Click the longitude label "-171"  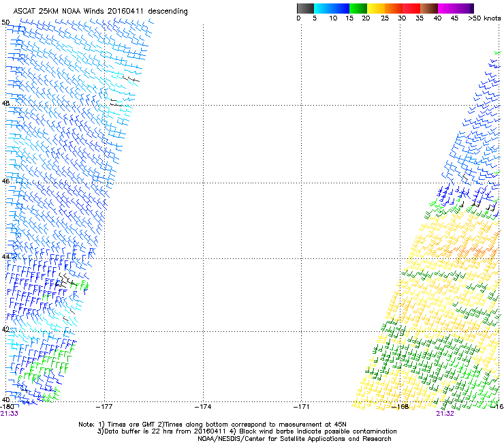(302, 407)
